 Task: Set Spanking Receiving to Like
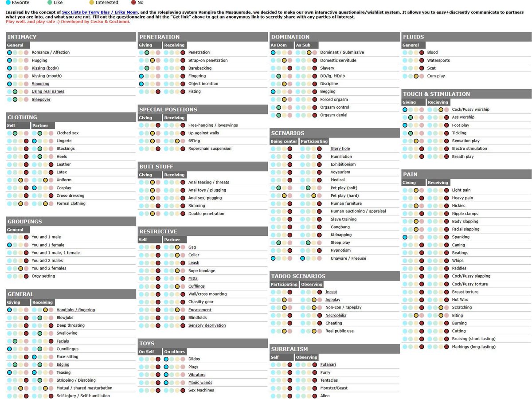coord(435,237)
